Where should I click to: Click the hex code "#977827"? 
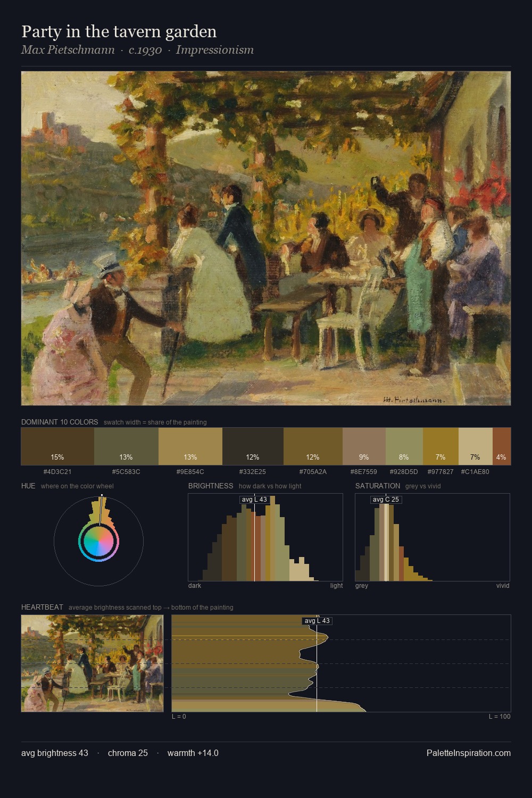tap(440, 472)
